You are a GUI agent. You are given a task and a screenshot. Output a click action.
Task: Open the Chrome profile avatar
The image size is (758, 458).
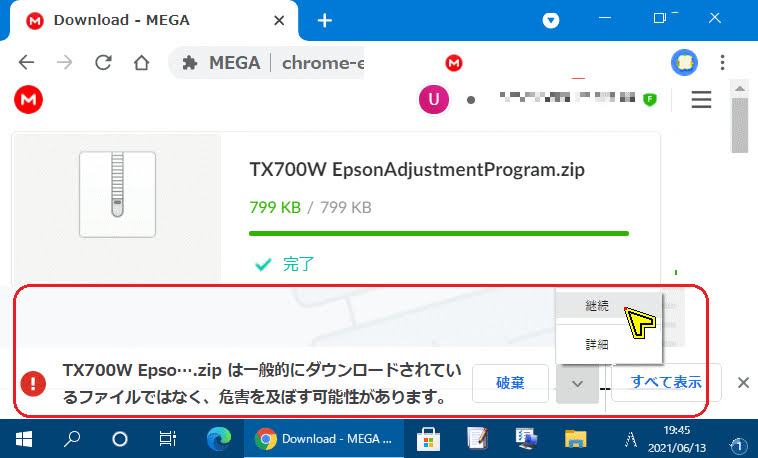(x=684, y=62)
